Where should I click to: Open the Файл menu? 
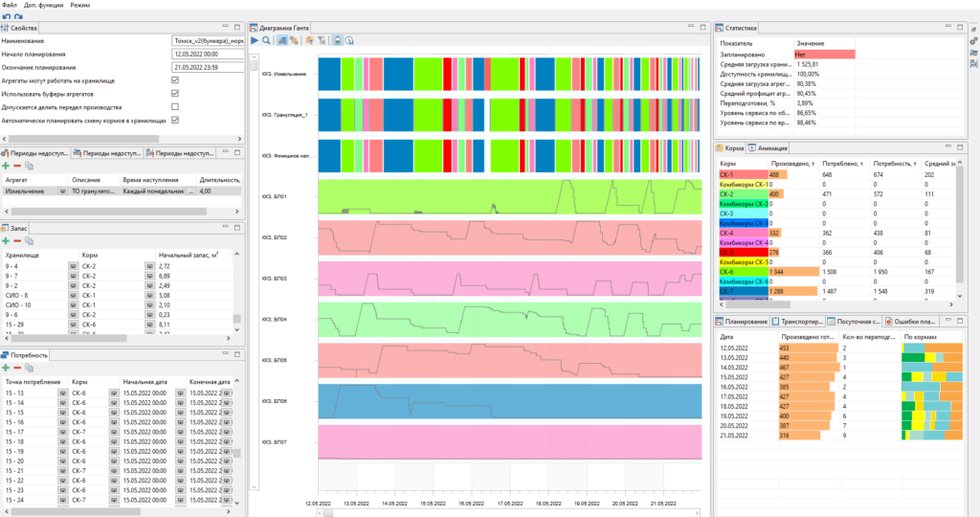point(10,5)
